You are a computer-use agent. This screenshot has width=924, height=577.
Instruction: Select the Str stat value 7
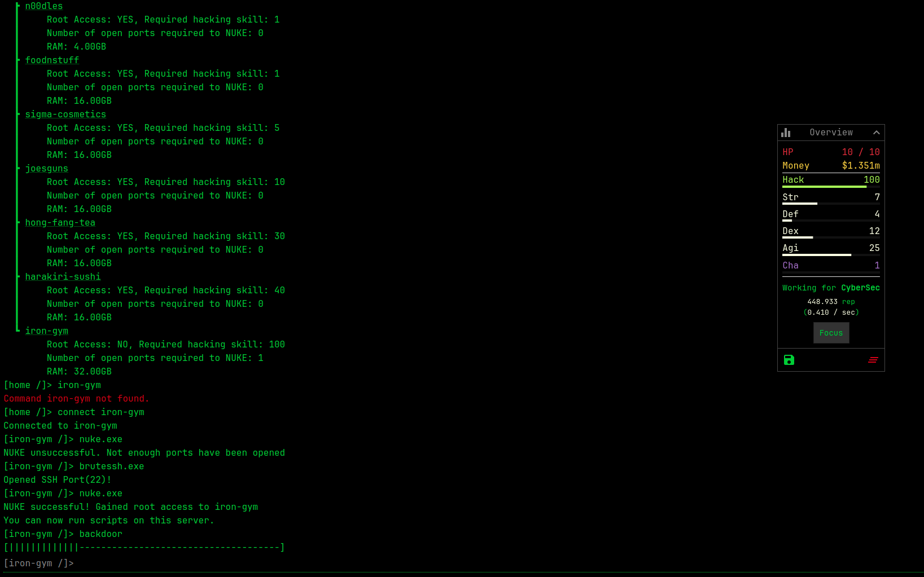pos(877,197)
